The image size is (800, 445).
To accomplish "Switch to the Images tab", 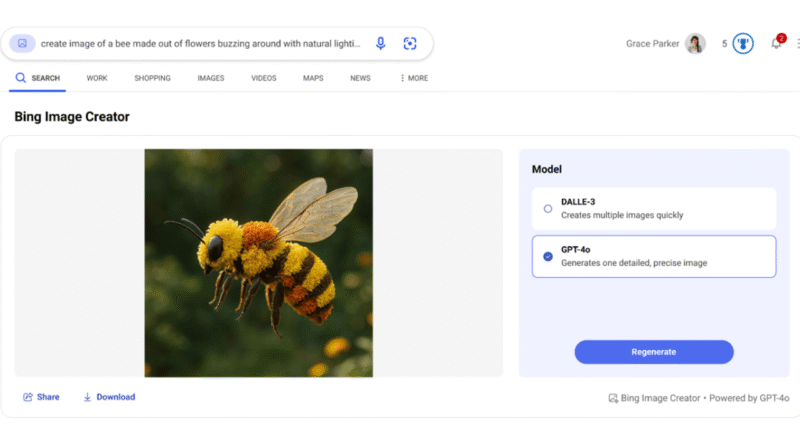I will [210, 78].
